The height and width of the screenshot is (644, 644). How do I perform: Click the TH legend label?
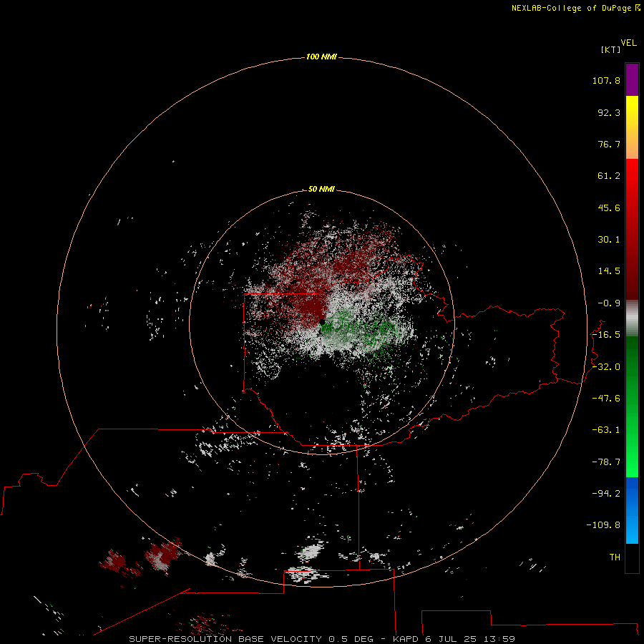coord(615,557)
